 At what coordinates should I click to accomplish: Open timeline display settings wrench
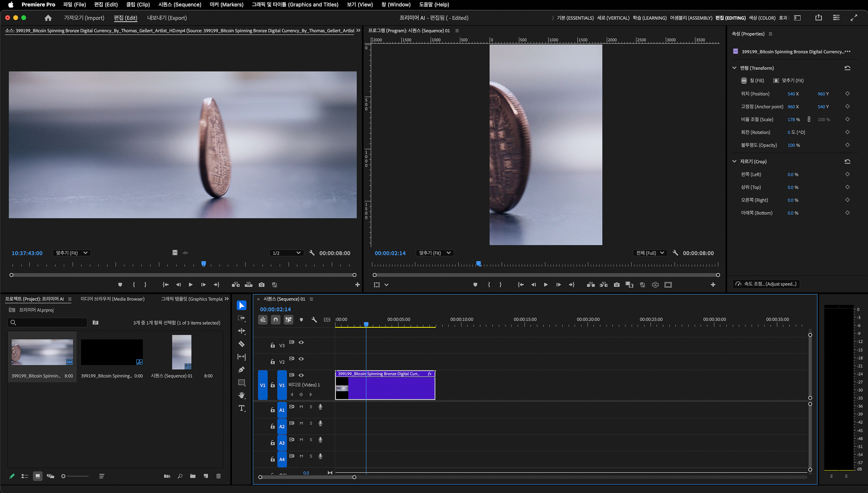click(314, 320)
